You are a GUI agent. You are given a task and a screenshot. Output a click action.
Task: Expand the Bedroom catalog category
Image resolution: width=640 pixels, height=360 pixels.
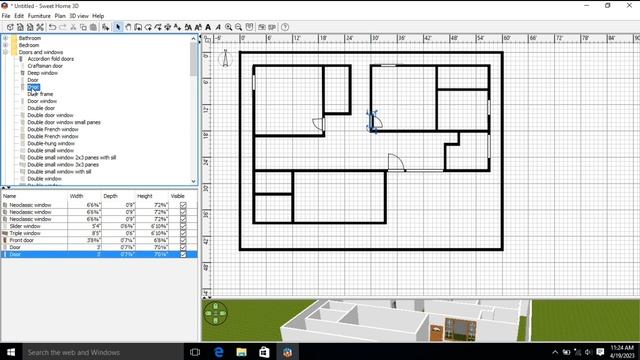click(x=6, y=45)
